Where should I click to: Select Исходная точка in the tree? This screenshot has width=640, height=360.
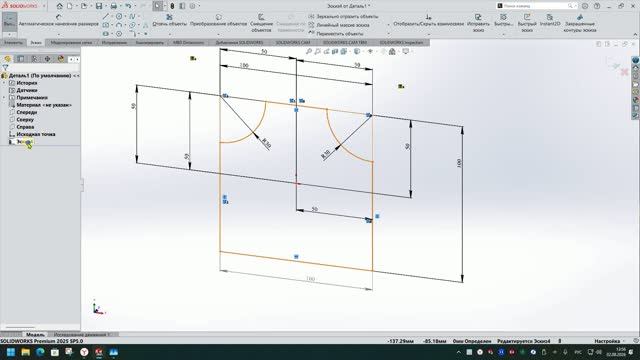click(36, 134)
